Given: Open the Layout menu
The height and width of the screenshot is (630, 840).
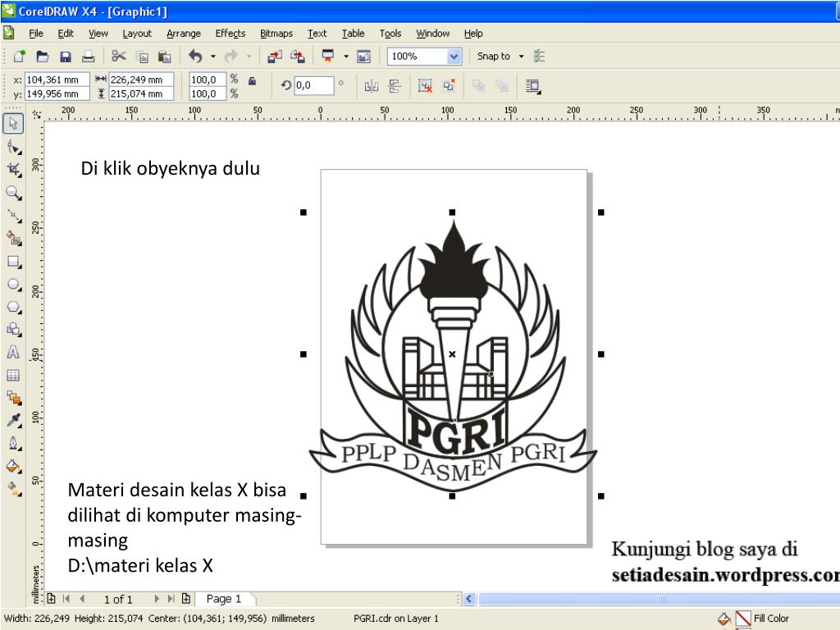Looking at the screenshot, I should (x=137, y=33).
